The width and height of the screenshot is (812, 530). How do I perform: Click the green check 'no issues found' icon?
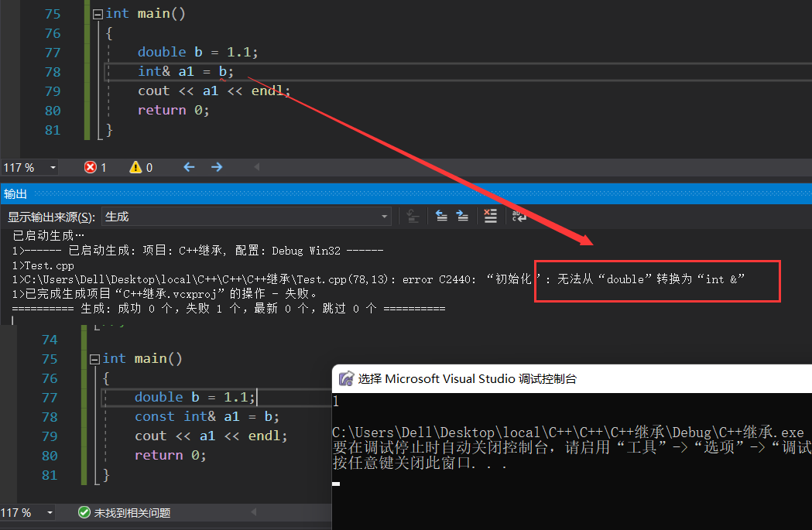point(84,512)
